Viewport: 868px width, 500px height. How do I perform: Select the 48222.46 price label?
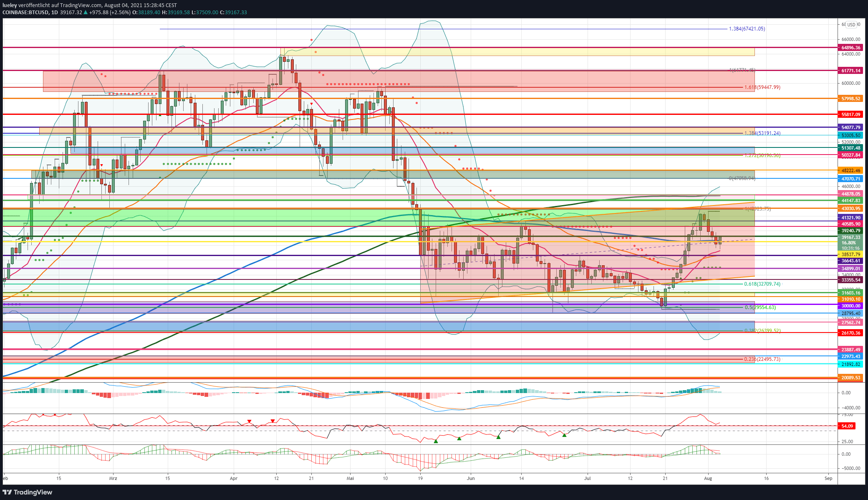point(850,170)
